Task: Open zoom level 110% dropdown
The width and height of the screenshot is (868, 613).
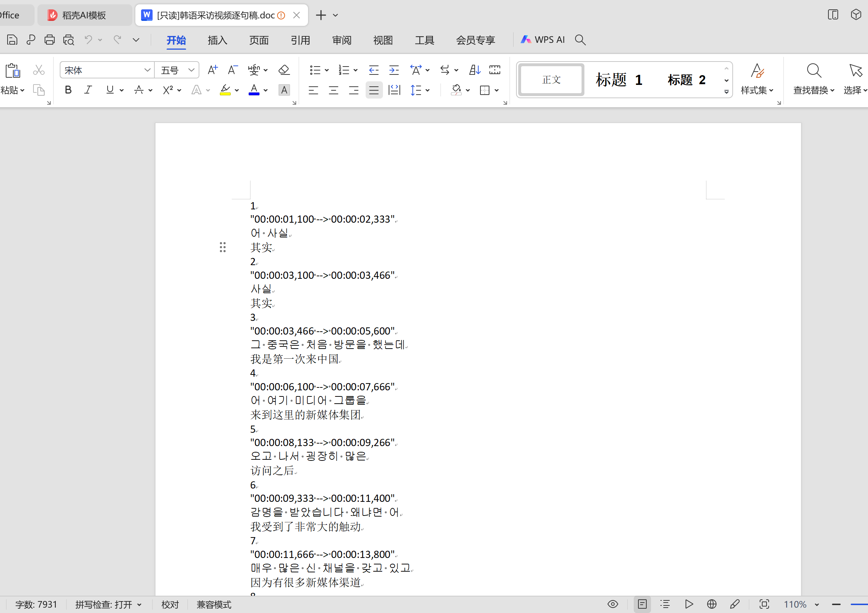Action: [x=817, y=605]
